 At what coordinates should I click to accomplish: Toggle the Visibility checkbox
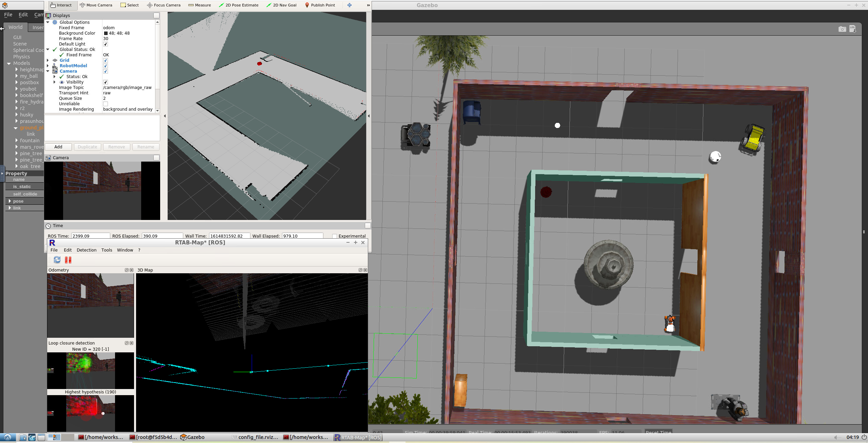[106, 82]
